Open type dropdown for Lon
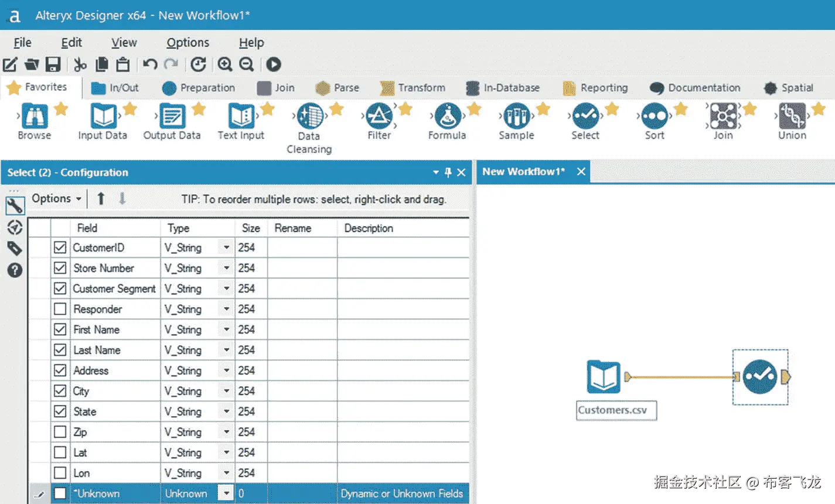This screenshot has width=835, height=504. pyautogui.click(x=226, y=473)
